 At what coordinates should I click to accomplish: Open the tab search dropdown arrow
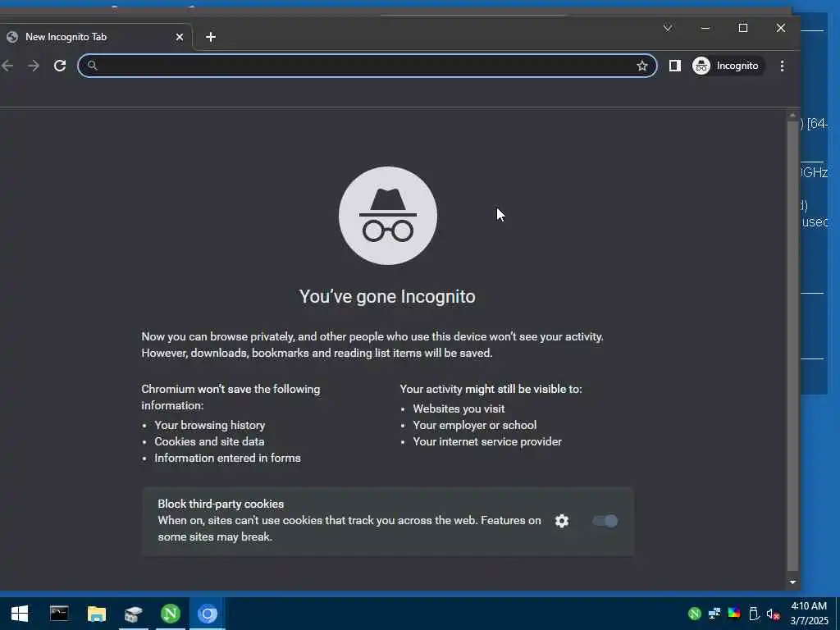[x=668, y=28]
